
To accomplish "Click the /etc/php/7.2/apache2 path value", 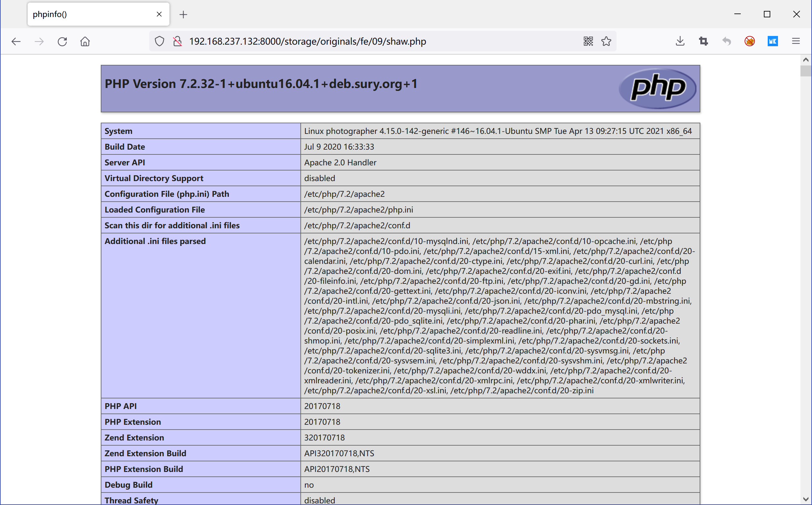I will click(x=344, y=194).
